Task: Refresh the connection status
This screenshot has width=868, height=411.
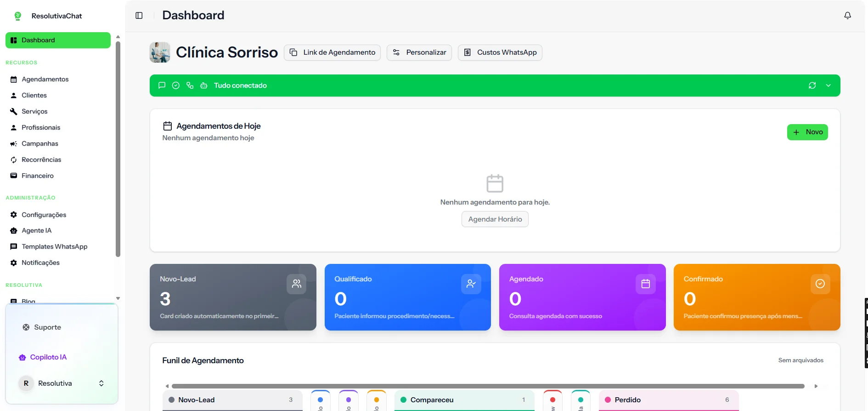Action: pos(812,86)
